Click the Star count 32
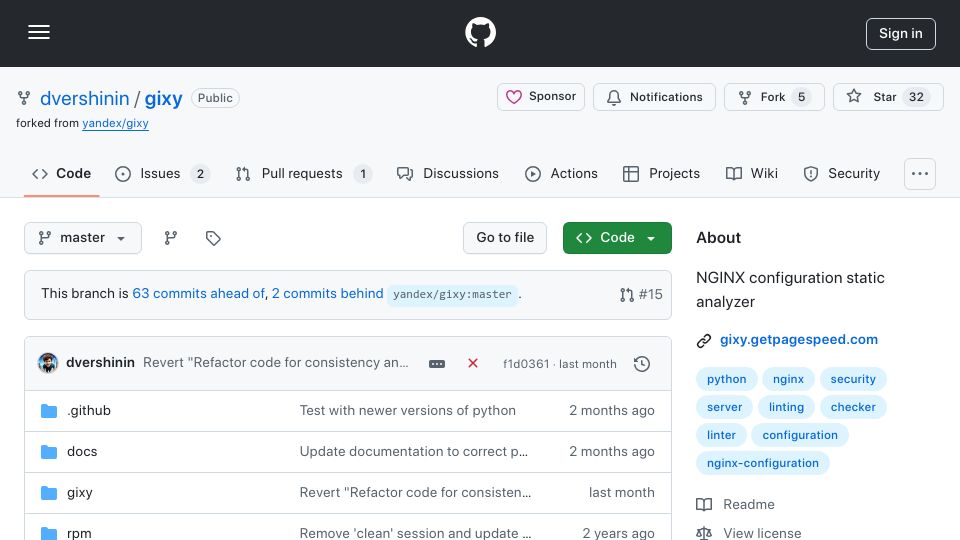The width and height of the screenshot is (960, 540). pyautogui.click(x=916, y=97)
